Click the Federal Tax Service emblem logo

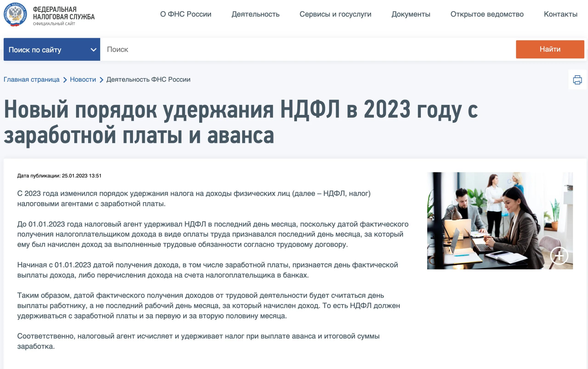15,14
